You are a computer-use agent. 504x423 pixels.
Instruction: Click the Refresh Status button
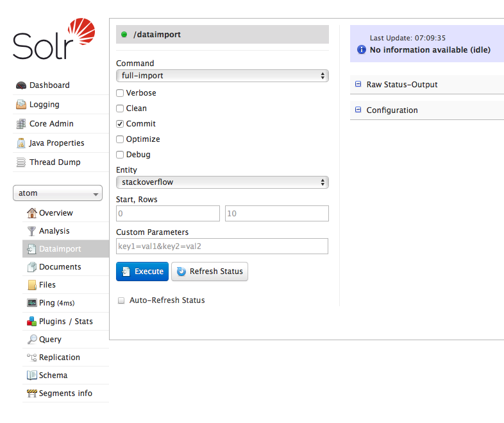pyautogui.click(x=210, y=272)
